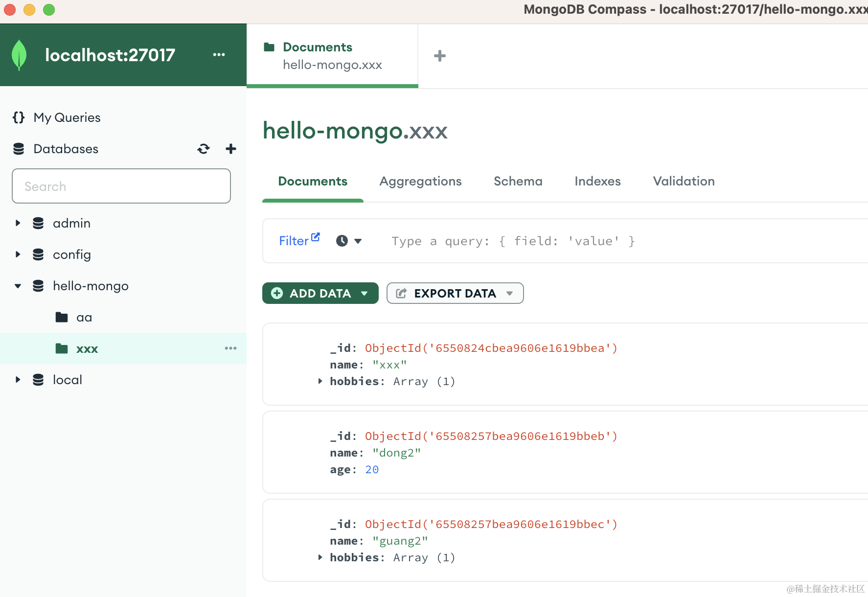Expand hobbies array in guang2 document

pos(320,557)
